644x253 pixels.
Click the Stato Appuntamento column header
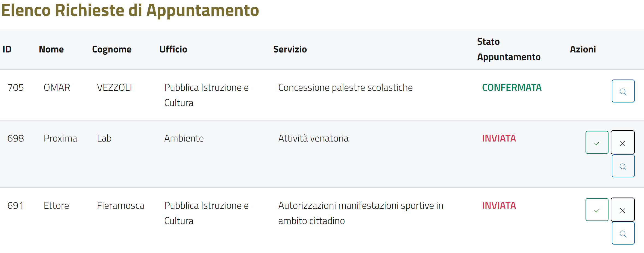pos(508,49)
